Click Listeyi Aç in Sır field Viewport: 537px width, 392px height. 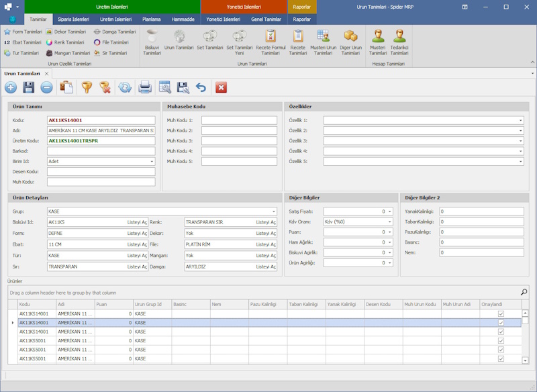click(137, 266)
